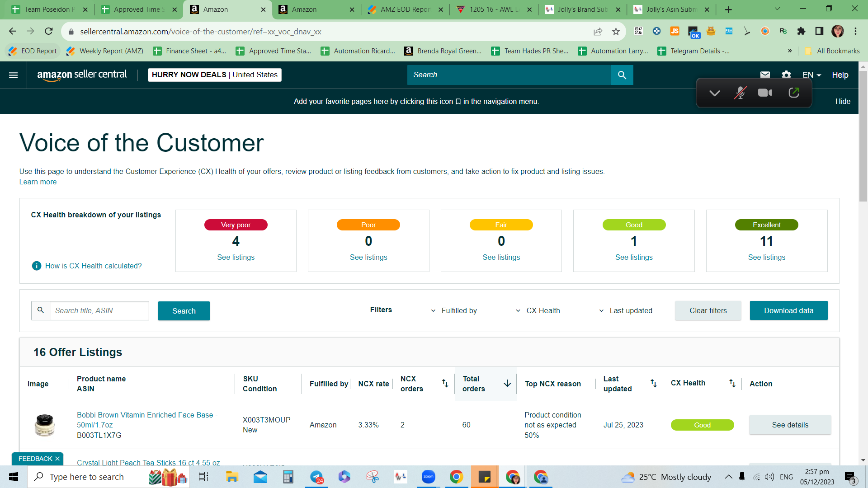The image size is (868, 488).
Task: Open the EOD Report bookmark
Action: [x=33, y=51]
